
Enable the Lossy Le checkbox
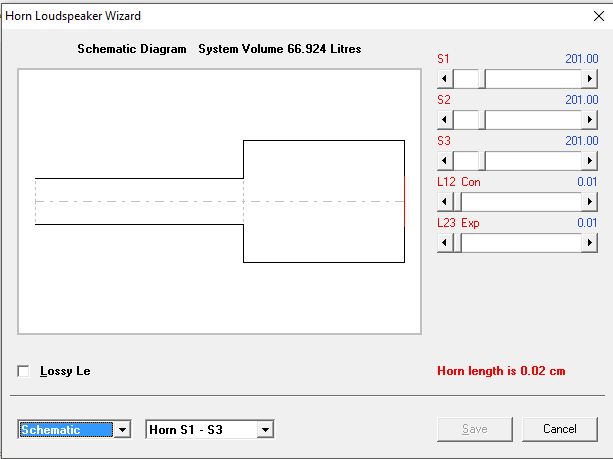(x=23, y=371)
